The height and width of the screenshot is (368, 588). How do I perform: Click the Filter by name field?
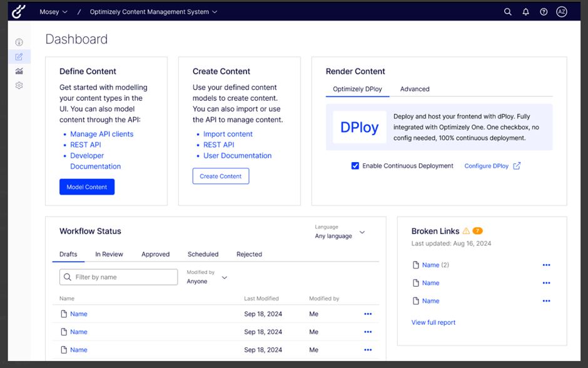[119, 277]
